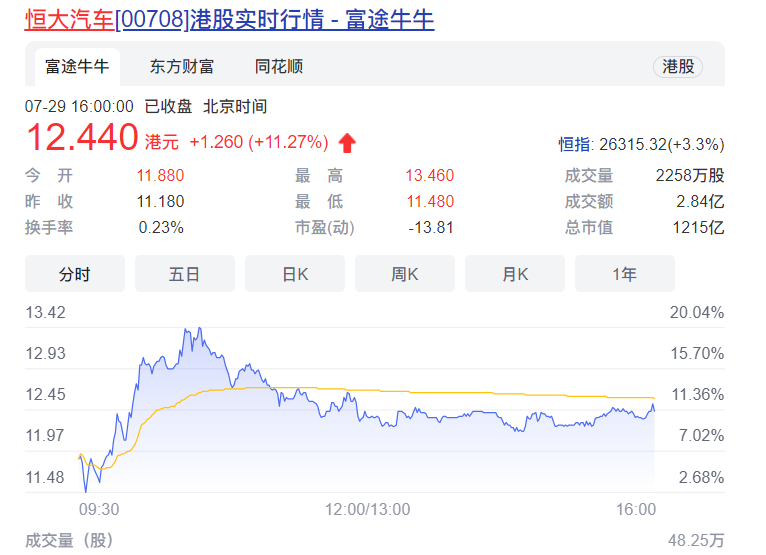Show the 五日 five-day chart
Image resolution: width=766 pixels, height=555 pixels.
(x=185, y=274)
